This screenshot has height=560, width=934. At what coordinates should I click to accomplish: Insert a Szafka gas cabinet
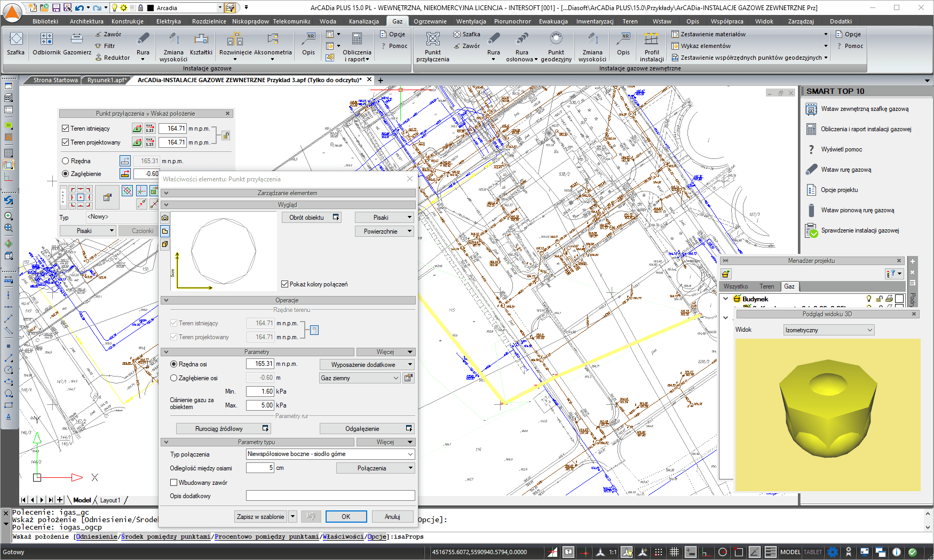tap(16, 44)
